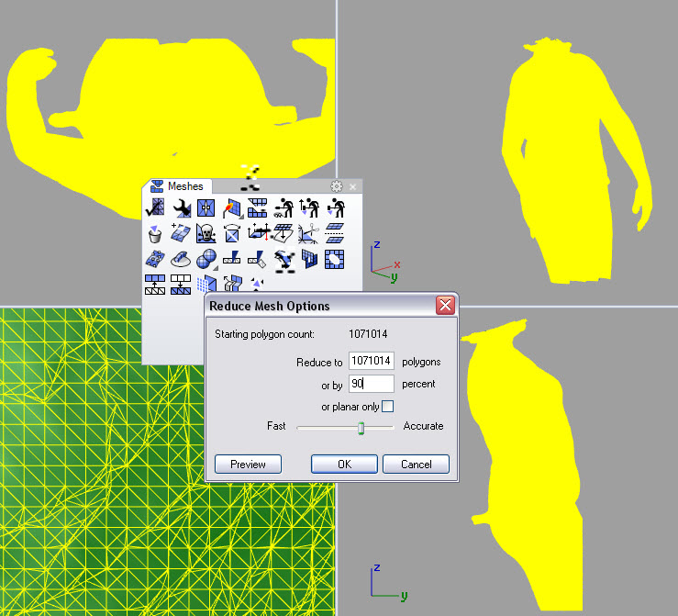Select the Delete mesh faces bucket icon
Viewport: 678px width, 616px height.
click(x=155, y=233)
